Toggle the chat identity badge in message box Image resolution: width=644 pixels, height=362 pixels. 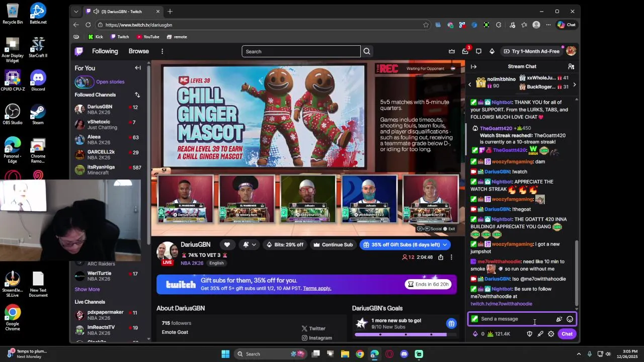(x=474, y=319)
